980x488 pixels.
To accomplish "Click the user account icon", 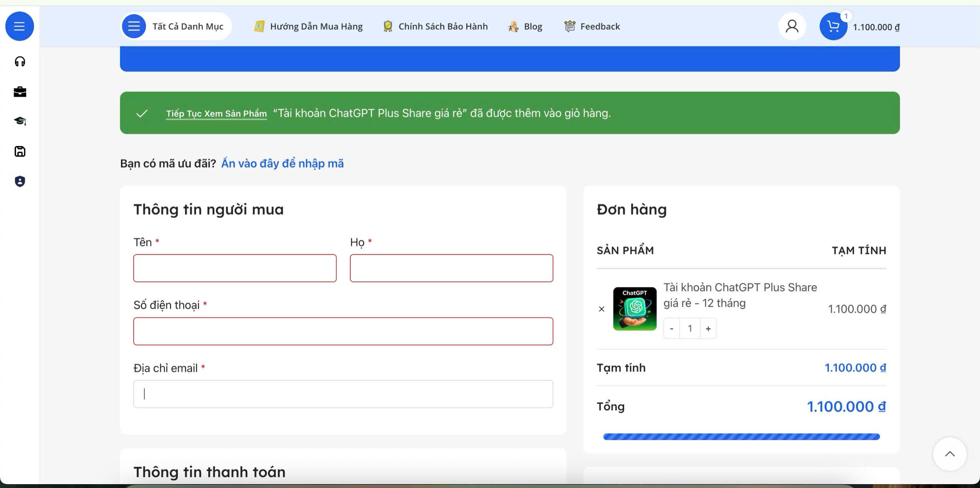I will coord(792,26).
